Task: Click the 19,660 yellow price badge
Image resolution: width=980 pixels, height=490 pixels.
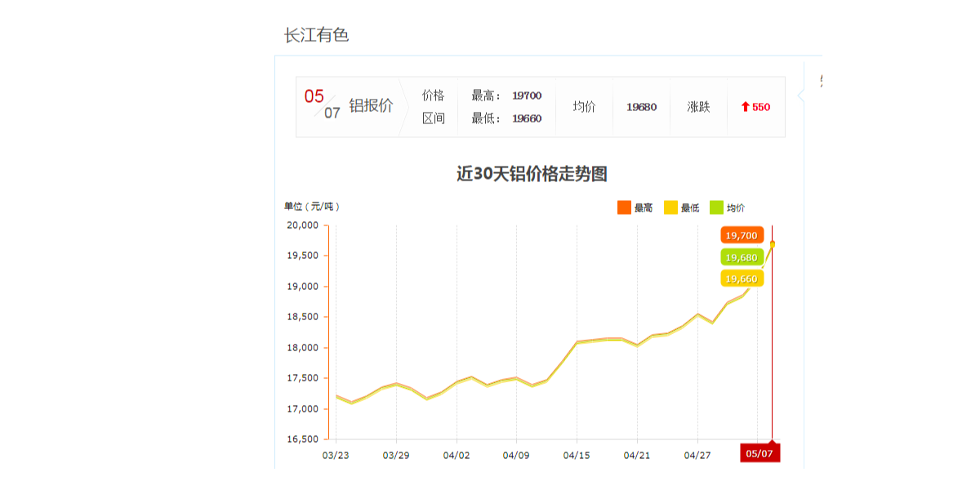Action: coord(740,278)
